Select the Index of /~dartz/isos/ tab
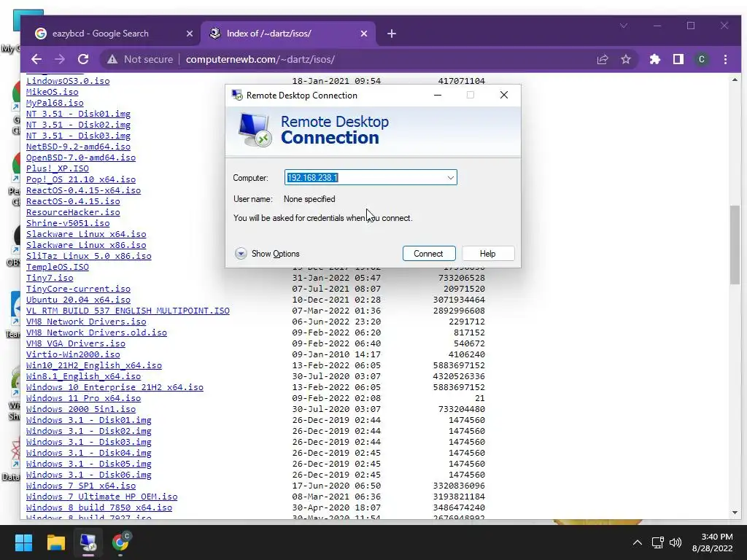 (268, 34)
